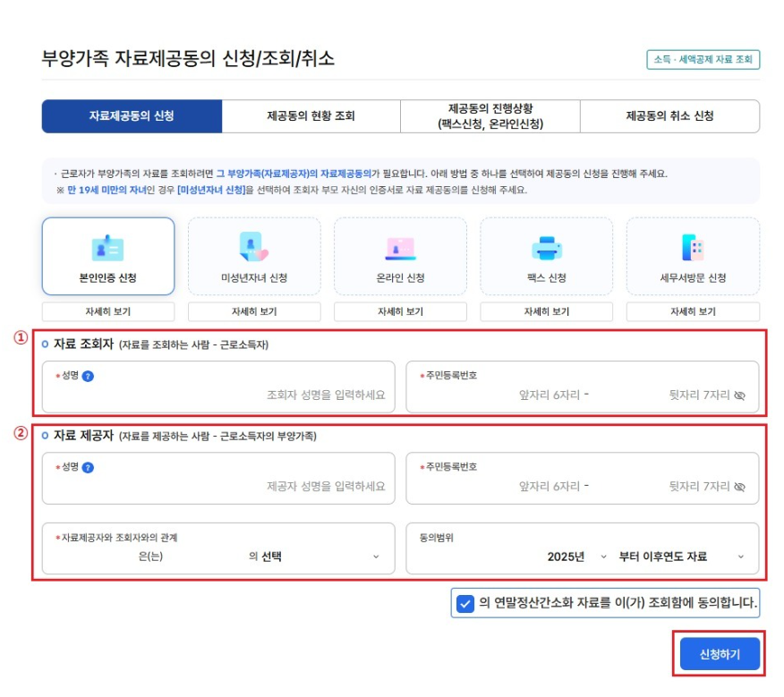Click help icon beside 자료 조회자 성명

[x=88, y=376]
